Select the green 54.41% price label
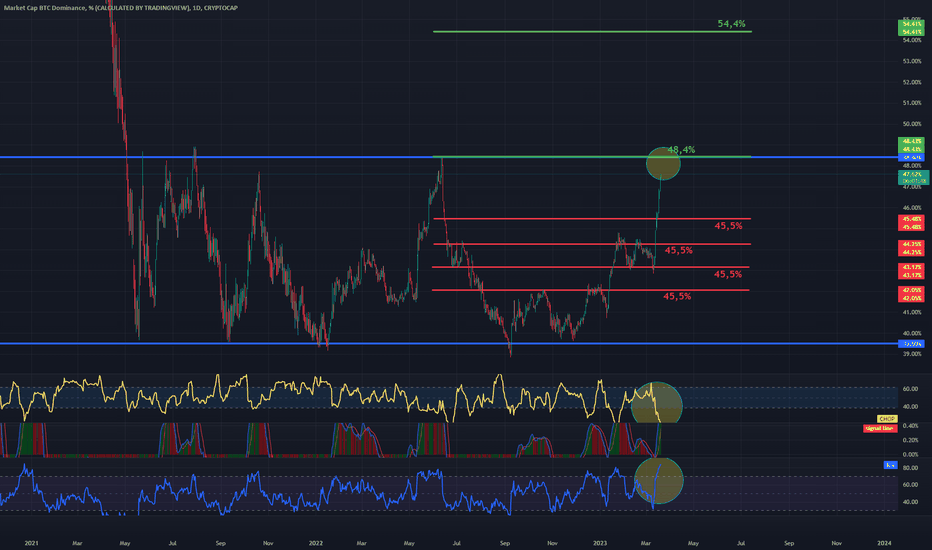932x550 pixels. (911, 27)
